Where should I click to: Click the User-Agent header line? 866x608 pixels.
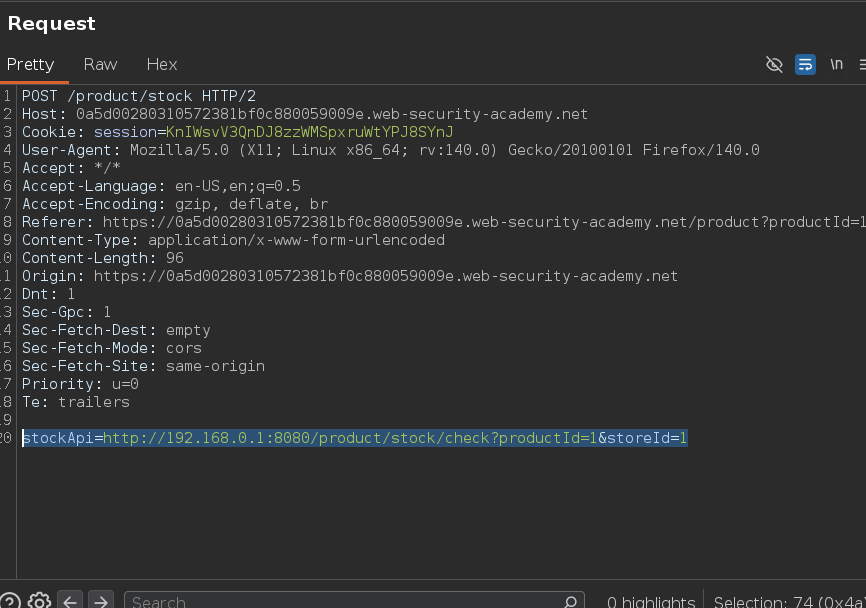point(390,150)
